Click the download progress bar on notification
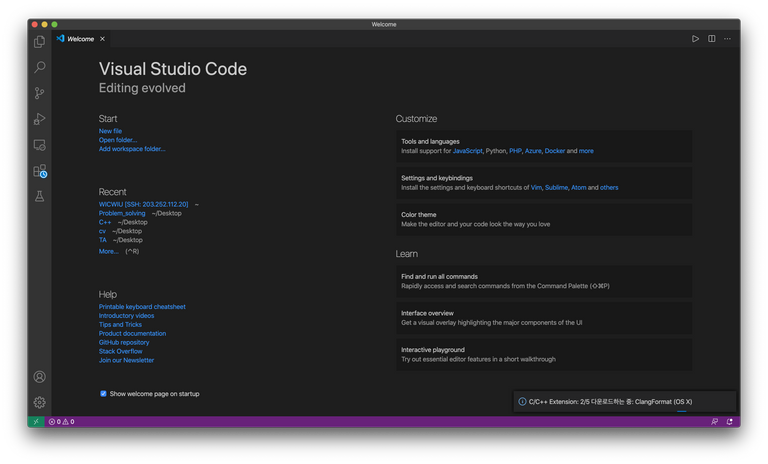Viewport: 768px width, 464px height. 681,412
